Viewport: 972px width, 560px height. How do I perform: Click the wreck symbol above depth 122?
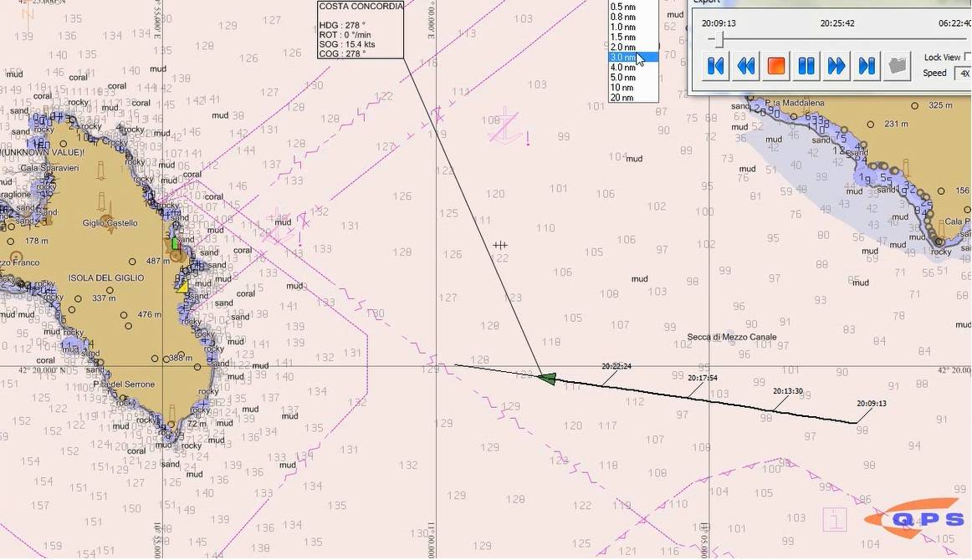tap(500, 245)
